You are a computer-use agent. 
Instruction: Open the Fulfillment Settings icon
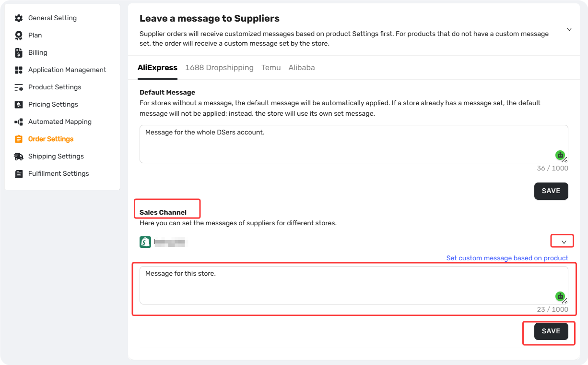(x=19, y=174)
